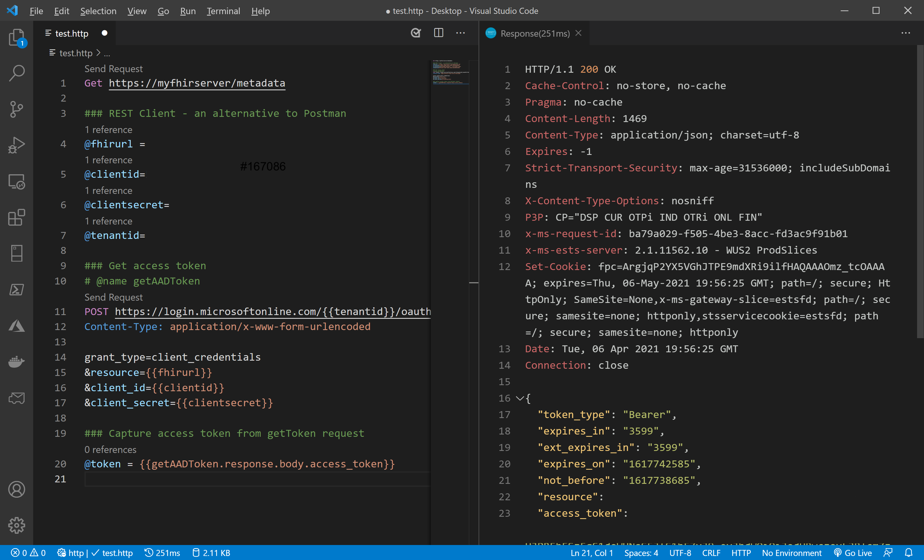Viewport: 924px width, 560px height.
Task: Switch to the Response(251ms) tab
Action: click(535, 33)
